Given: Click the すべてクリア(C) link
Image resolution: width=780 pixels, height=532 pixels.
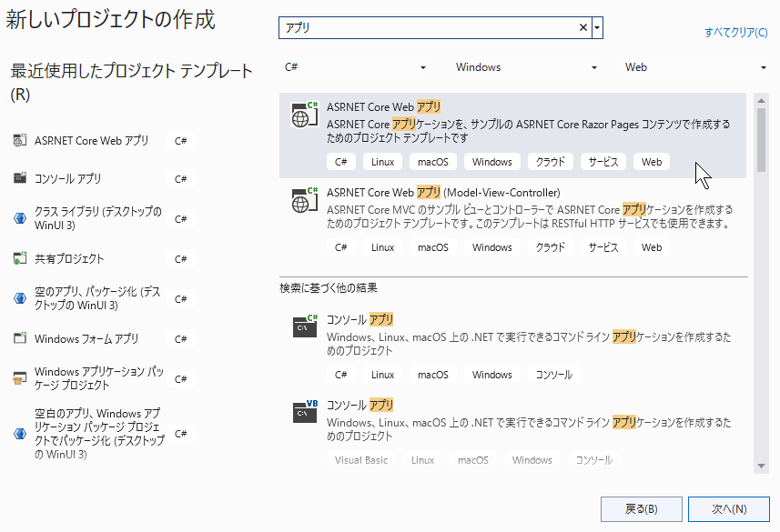Looking at the screenshot, I should 735,33.
